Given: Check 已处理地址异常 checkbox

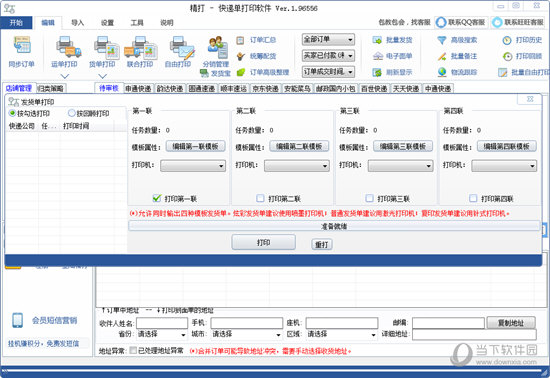Looking at the screenshot, I should click(x=133, y=350).
